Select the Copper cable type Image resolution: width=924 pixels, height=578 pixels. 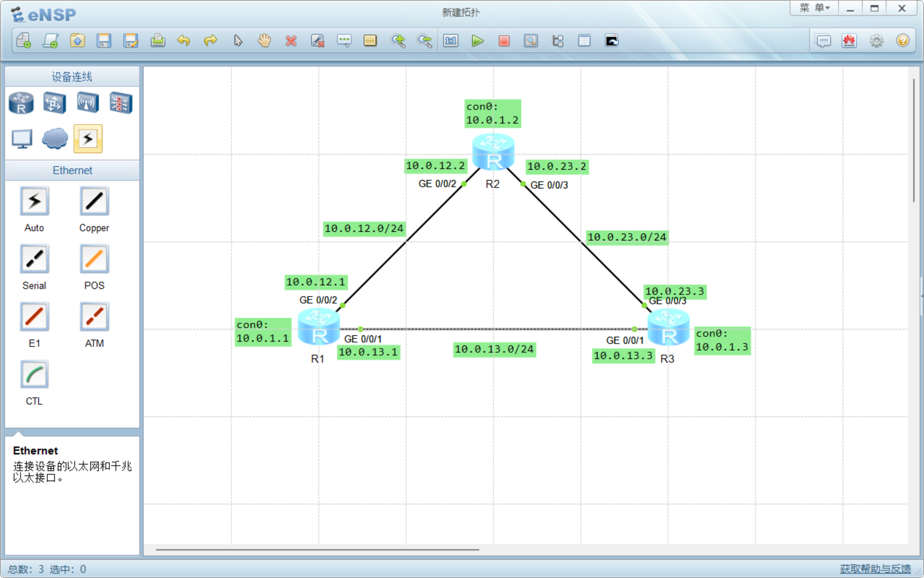[94, 201]
